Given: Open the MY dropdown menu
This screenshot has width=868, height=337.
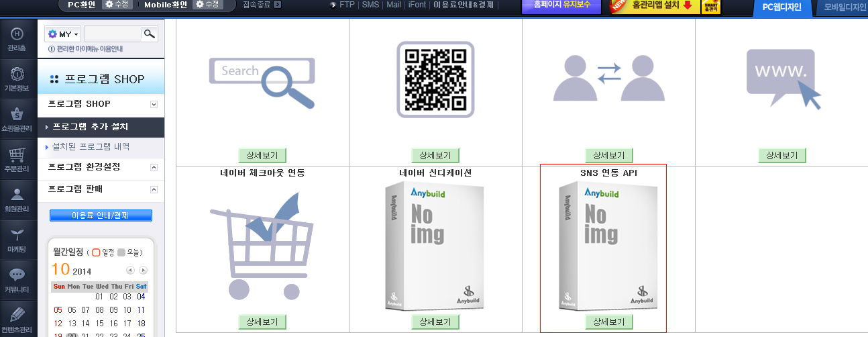Looking at the screenshot, I should point(62,34).
